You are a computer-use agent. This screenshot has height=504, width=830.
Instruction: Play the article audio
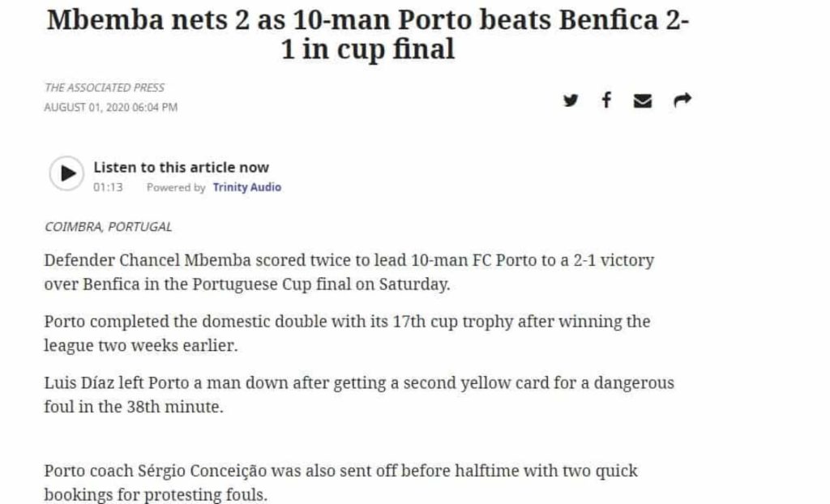click(66, 173)
